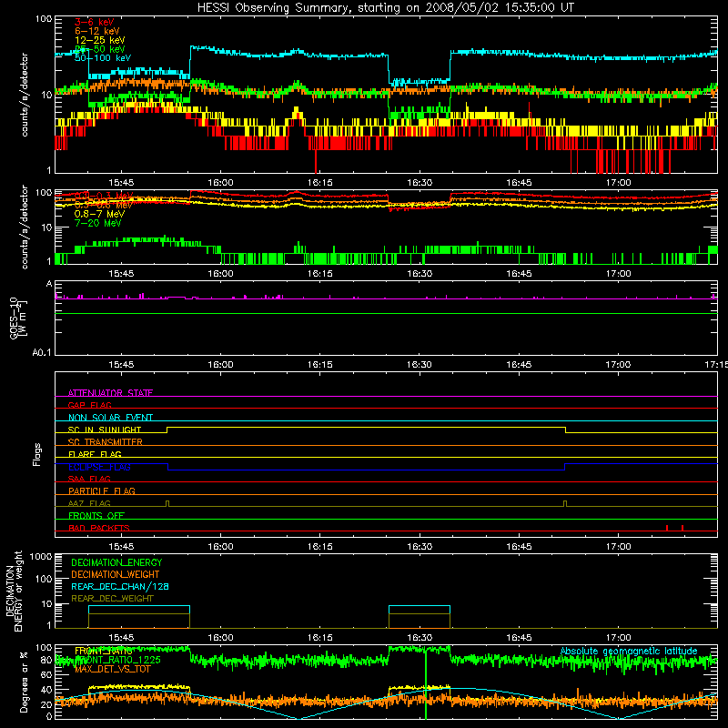Click the MAX_DET_VS_TOT legend label

(113, 669)
